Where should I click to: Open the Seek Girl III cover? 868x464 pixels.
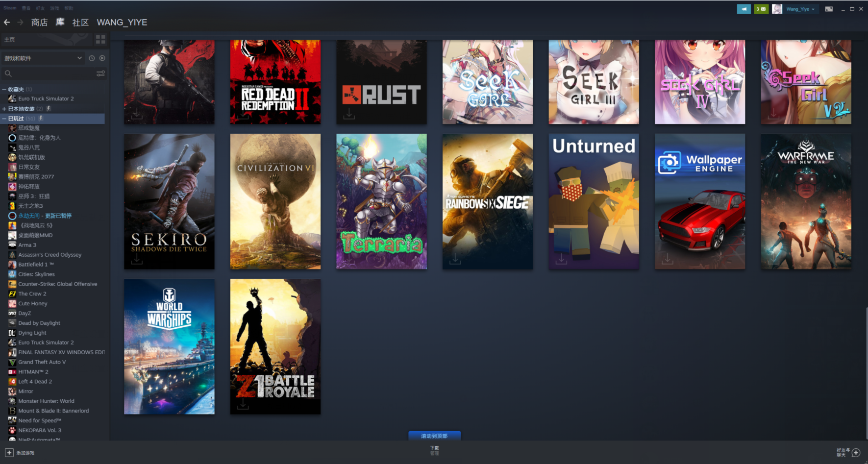point(594,82)
